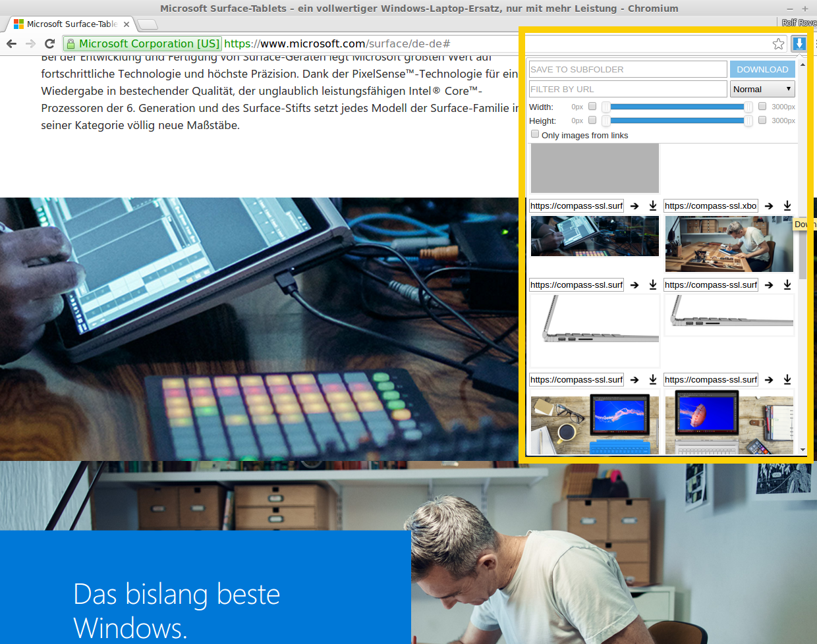Download the shorter cropped laptop image
Image resolution: width=817 pixels, height=644 pixels.
[x=787, y=285]
